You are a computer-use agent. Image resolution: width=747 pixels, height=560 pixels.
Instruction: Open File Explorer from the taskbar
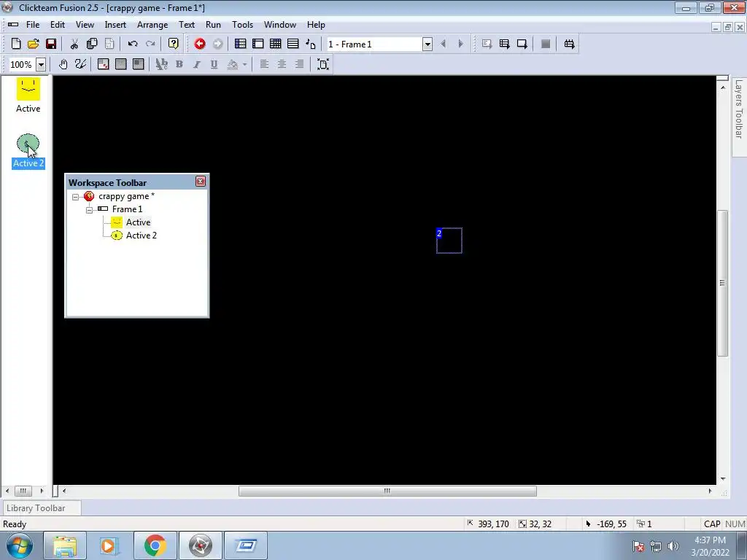[65, 545]
